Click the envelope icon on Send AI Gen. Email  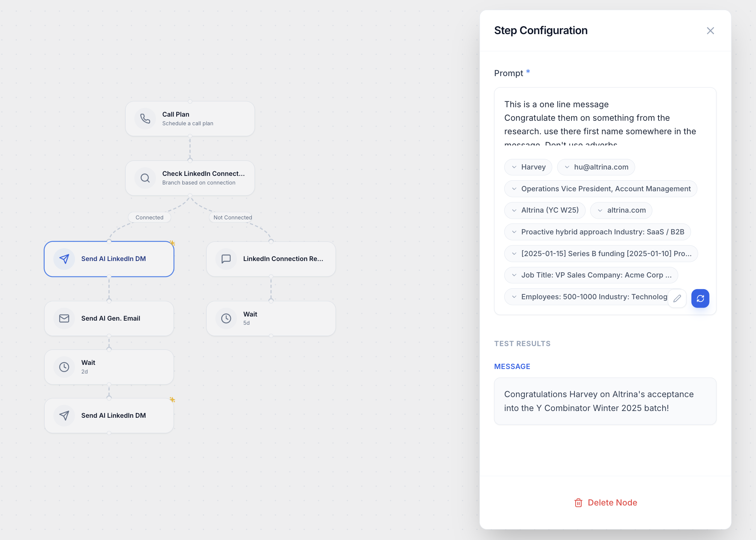tap(64, 318)
